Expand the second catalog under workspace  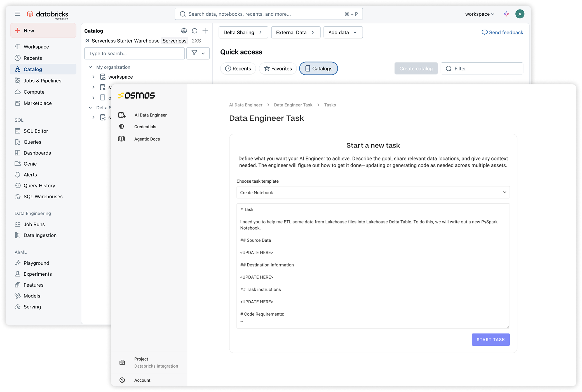click(x=93, y=87)
